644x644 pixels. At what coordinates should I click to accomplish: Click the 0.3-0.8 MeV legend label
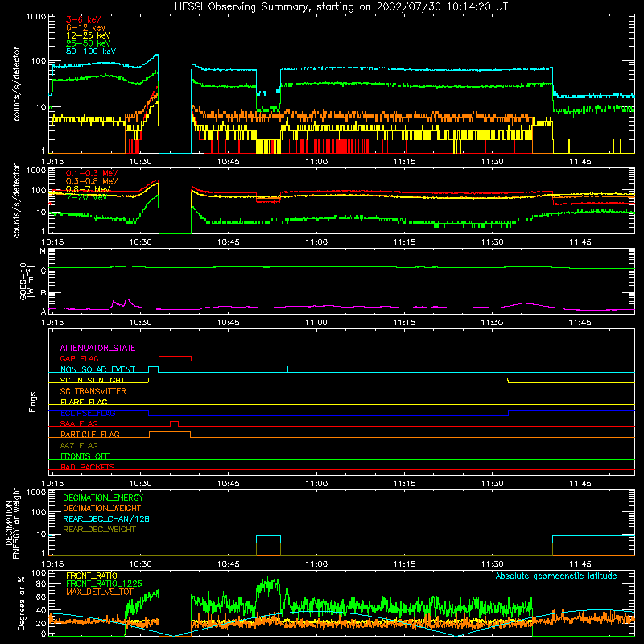tap(92, 182)
